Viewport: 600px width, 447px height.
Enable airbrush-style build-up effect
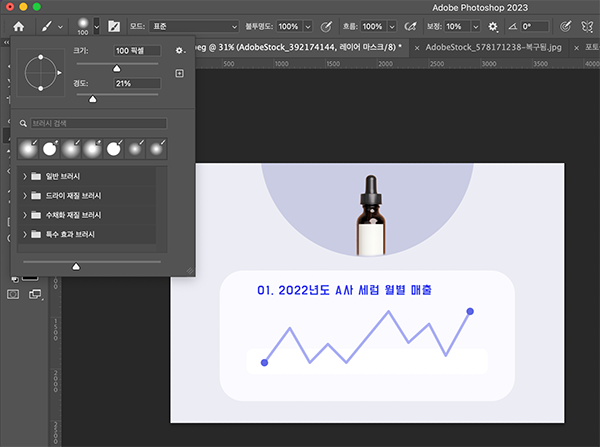pos(413,24)
